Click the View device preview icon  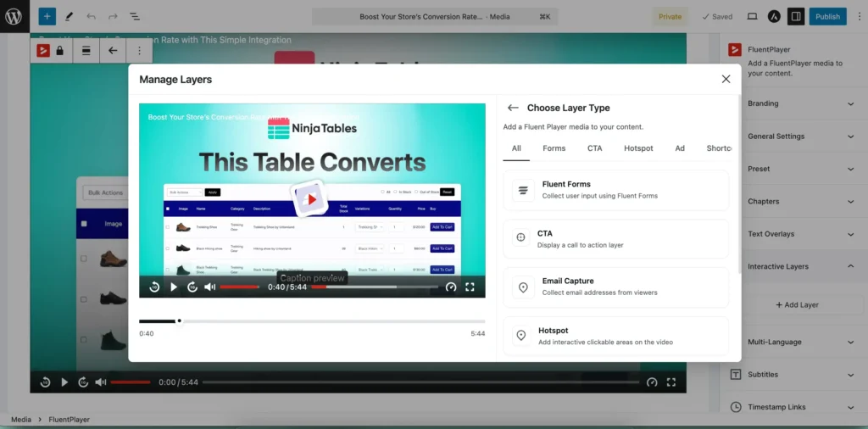coord(752,17)
